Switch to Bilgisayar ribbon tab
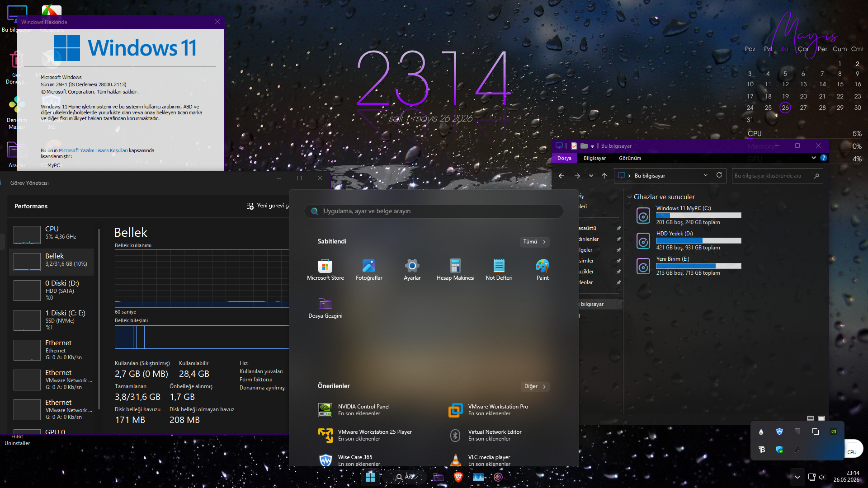The image size is (868, 488). pyautogui.click(x=594, y=158)
